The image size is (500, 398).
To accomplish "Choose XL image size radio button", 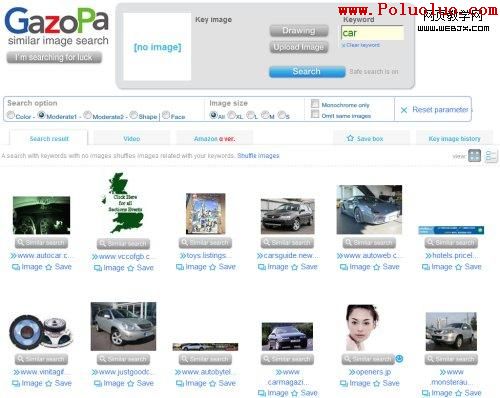I will [x=231, y=115].
